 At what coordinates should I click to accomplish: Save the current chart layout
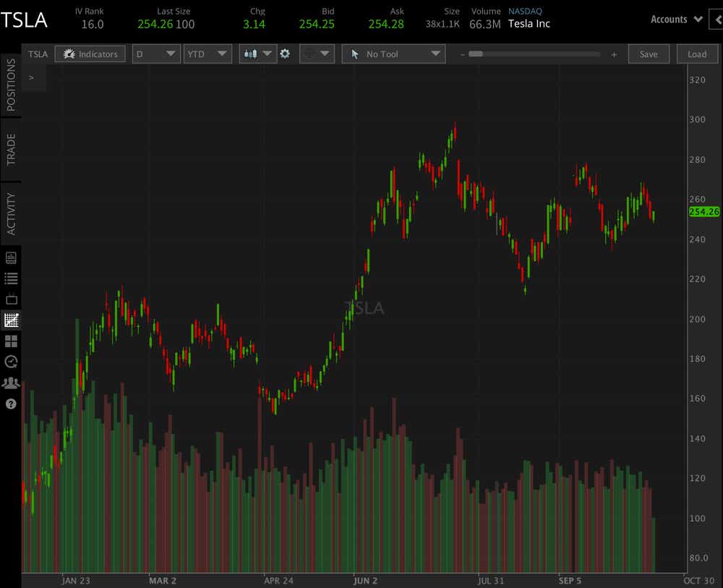tap(649, 54)
